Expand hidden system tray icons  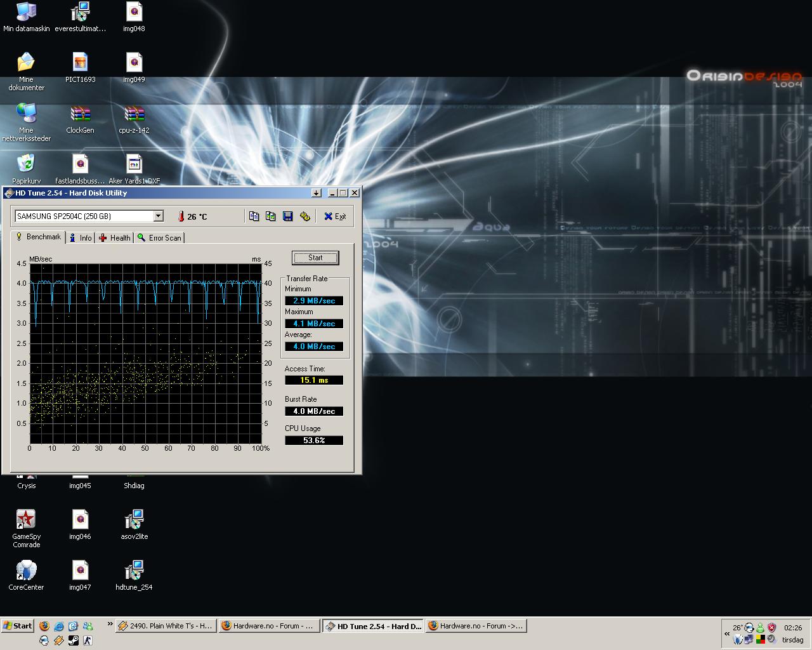pos(727,633)
